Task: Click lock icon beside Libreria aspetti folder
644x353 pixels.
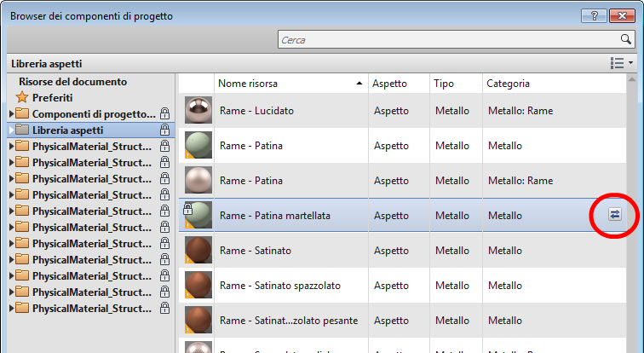Action: tap(164, 130)
